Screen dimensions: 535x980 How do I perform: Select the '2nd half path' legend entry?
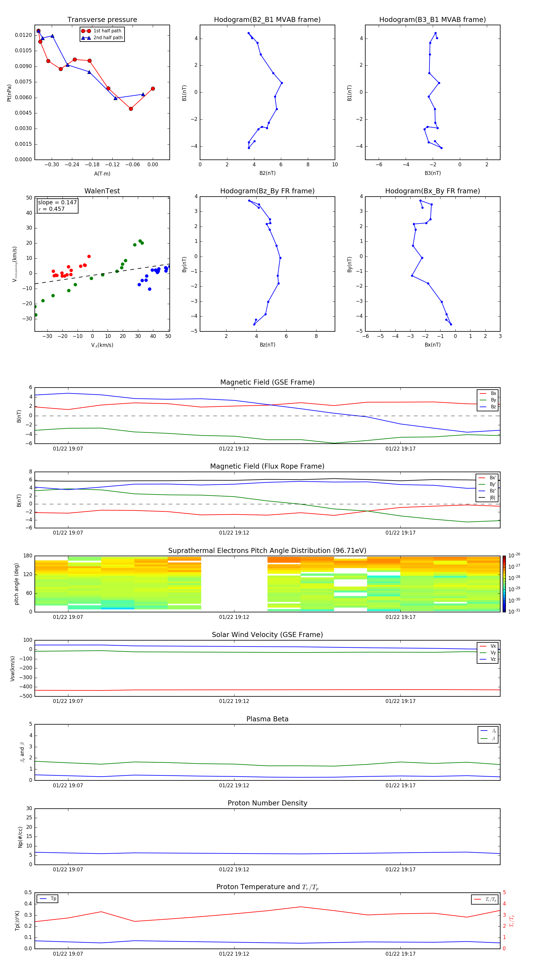(x=102, y=38)
